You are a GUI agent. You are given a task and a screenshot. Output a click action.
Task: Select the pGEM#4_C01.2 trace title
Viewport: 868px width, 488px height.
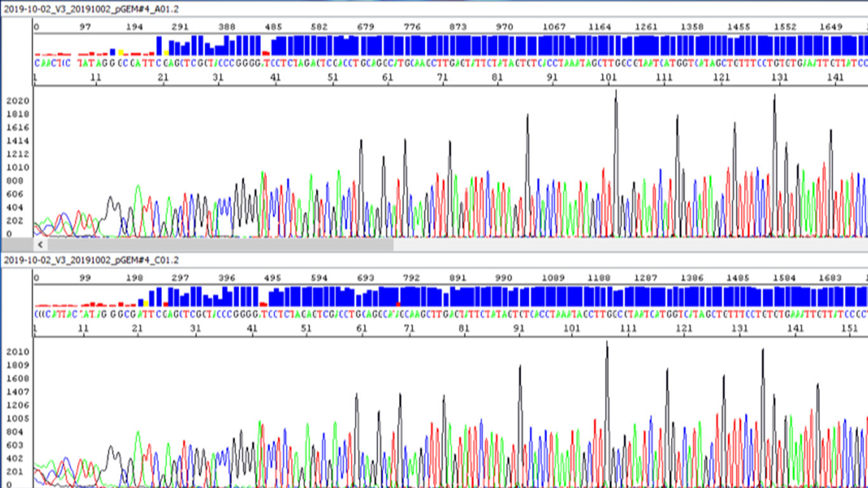coord(92,261)
